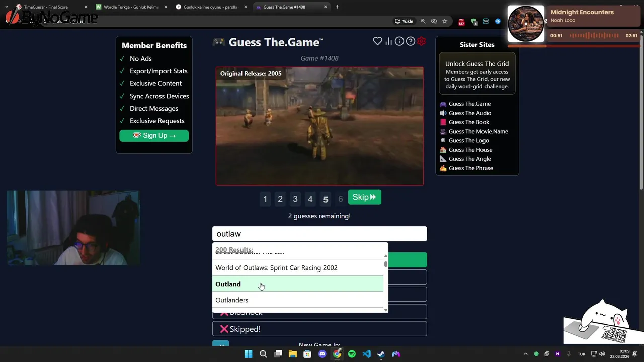The height and width of the screenshot is (362, 644).
Task: Close the Guess The.Game #1408 tab
Action: (326, 7)
